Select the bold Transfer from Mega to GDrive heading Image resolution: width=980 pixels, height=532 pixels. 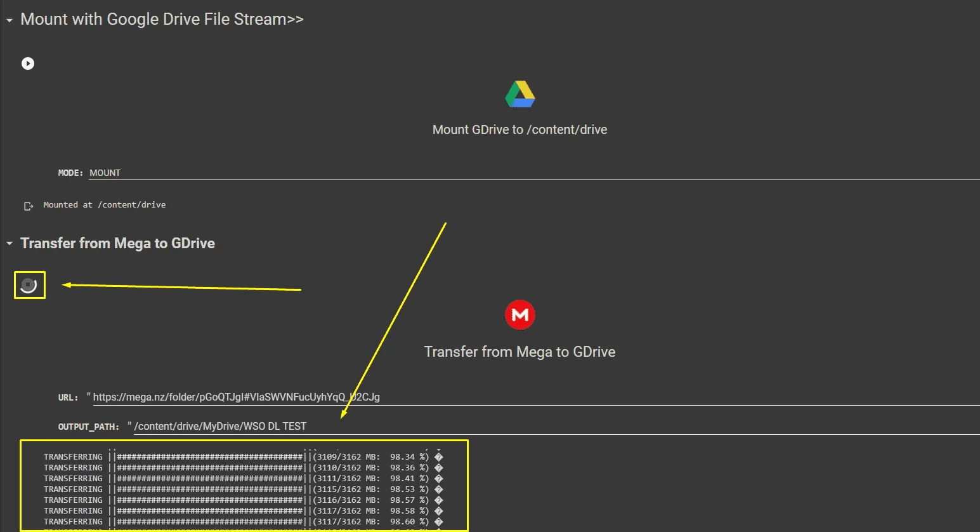[x=117, y=244]
